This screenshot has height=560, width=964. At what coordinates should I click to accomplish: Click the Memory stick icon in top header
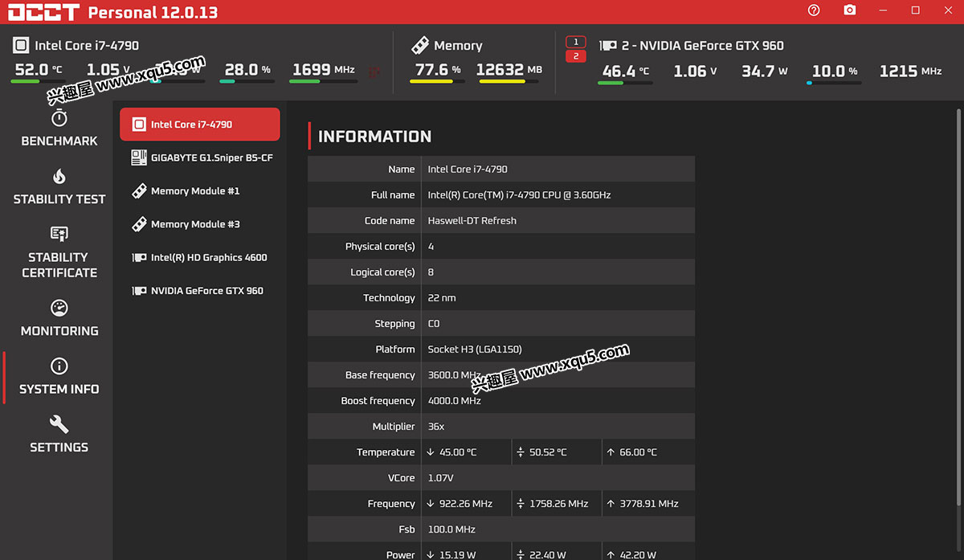coord(419,46)
